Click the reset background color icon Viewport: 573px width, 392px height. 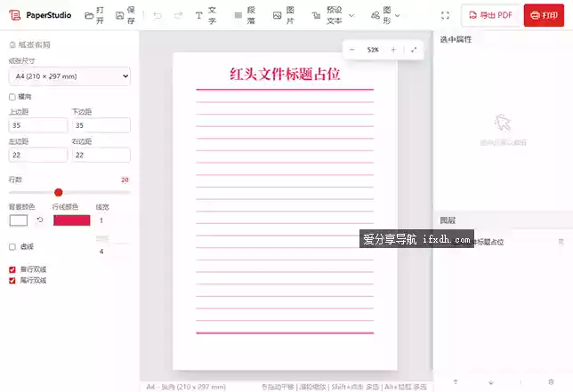pos(40,220)
